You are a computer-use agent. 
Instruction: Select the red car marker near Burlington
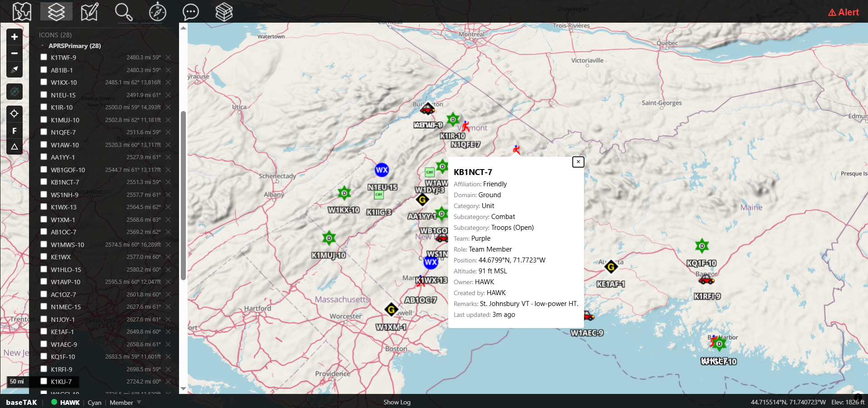[427, 109]
